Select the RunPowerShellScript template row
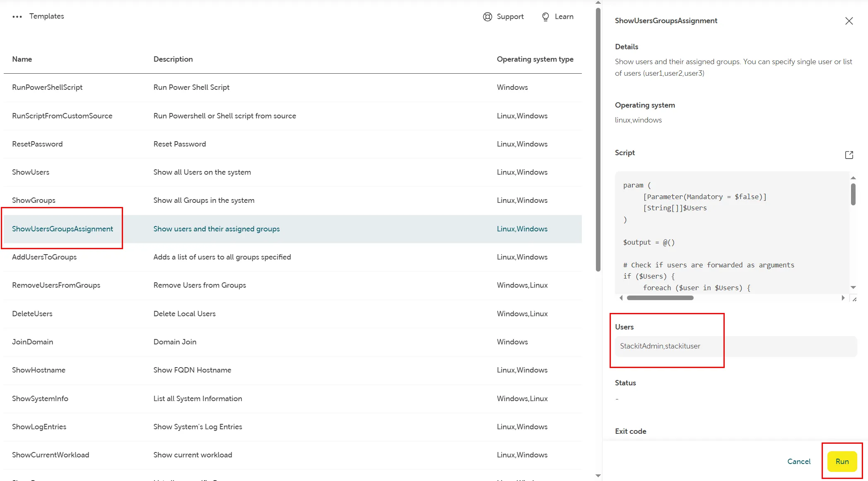Viewport: 868px width, 481px height. click(x=47, y=87)
